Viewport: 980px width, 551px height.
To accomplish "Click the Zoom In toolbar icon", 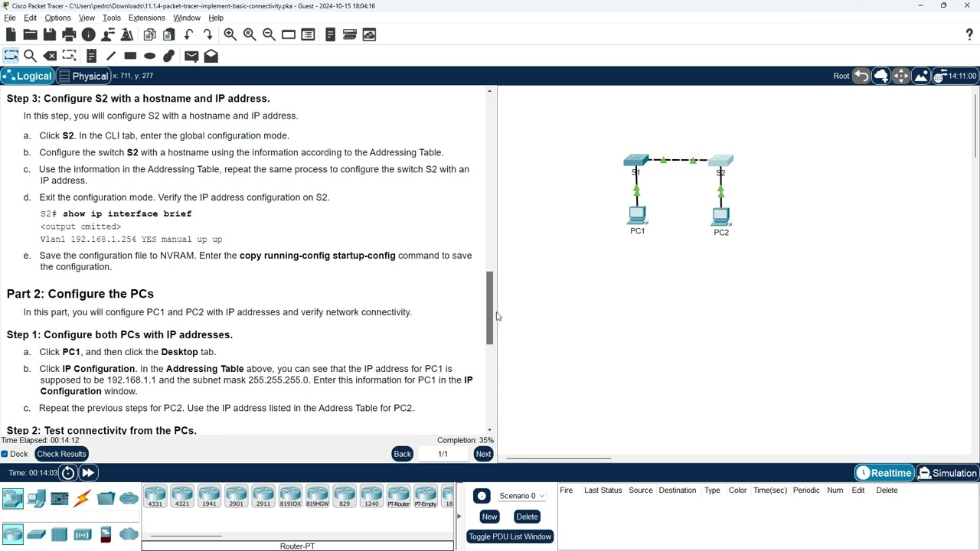I will pyautogui.click(x=230, y=34).
